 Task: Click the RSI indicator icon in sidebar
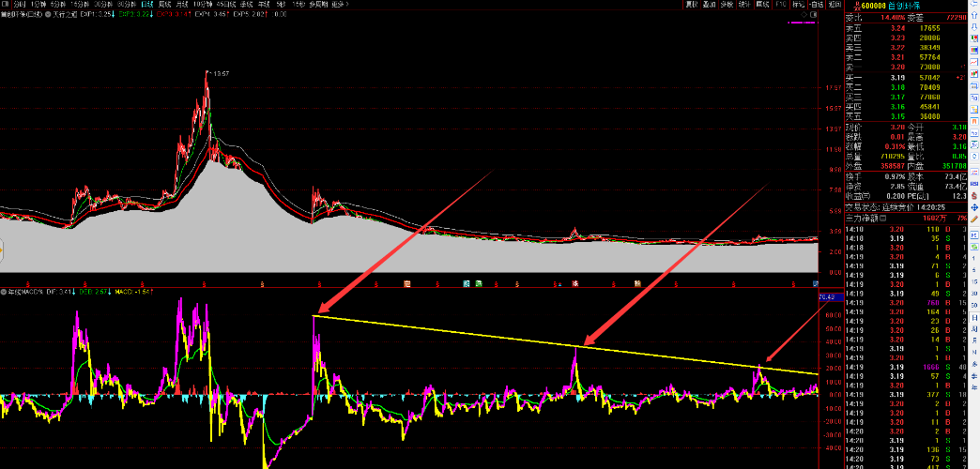(x=974, y=184)
